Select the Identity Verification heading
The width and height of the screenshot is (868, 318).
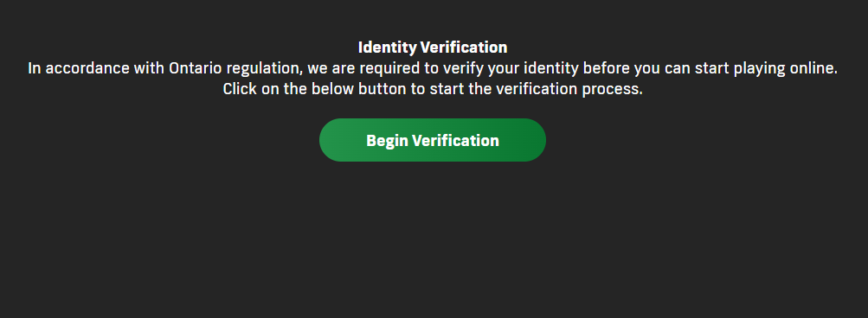433,48
